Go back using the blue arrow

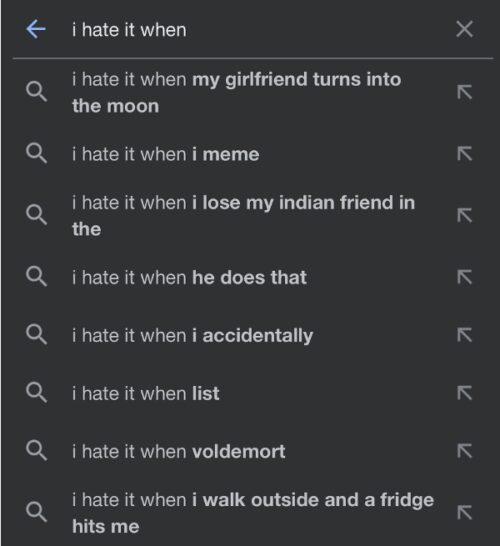(36, 29)
